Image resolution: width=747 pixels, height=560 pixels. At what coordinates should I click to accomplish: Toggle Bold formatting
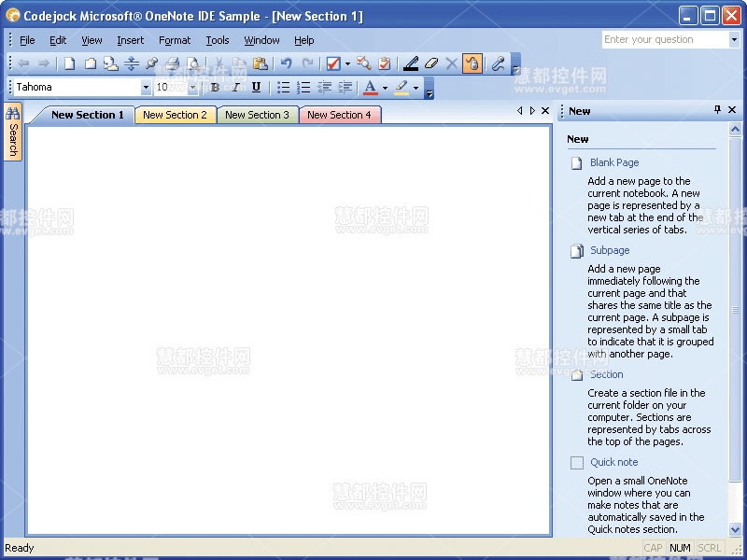(x=215, y=87)
